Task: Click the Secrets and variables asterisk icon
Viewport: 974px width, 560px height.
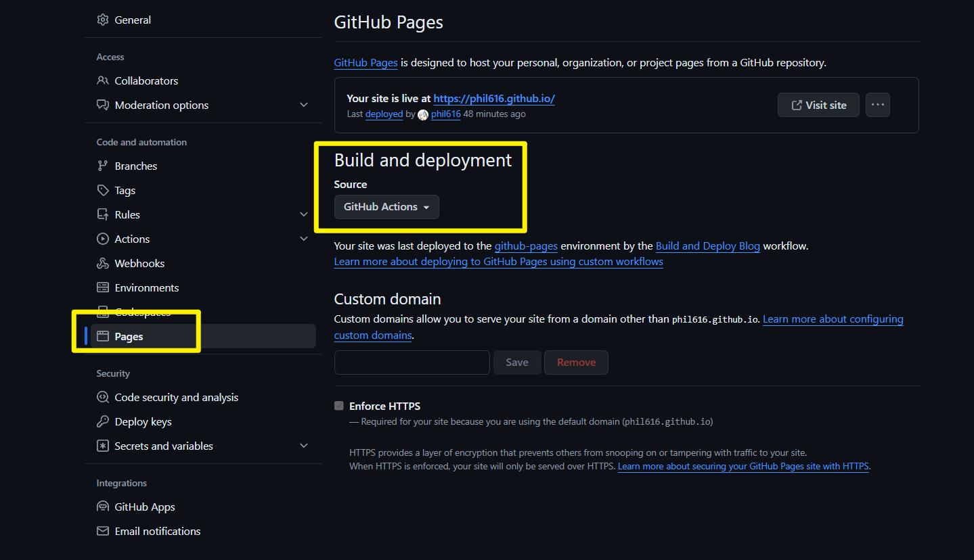Action: [103, 446]
